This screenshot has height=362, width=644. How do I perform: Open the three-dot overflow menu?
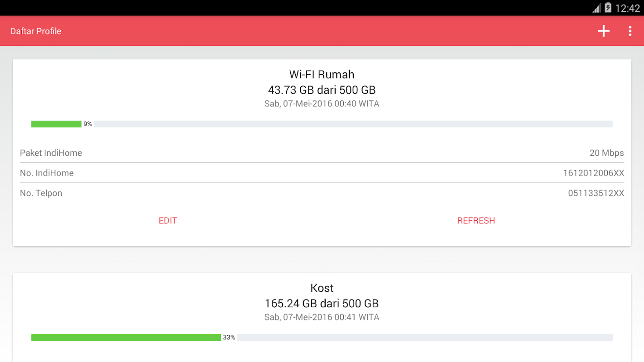coord(630,31)
